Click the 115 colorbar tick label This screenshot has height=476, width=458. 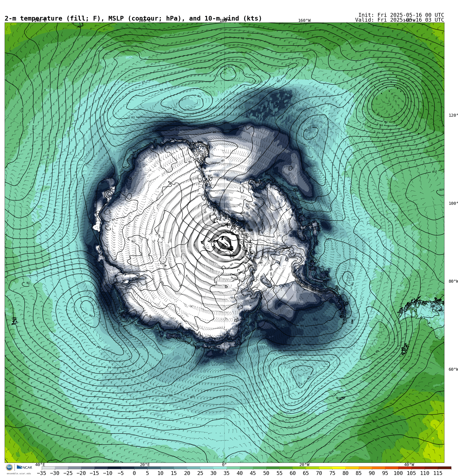(438, 473)
